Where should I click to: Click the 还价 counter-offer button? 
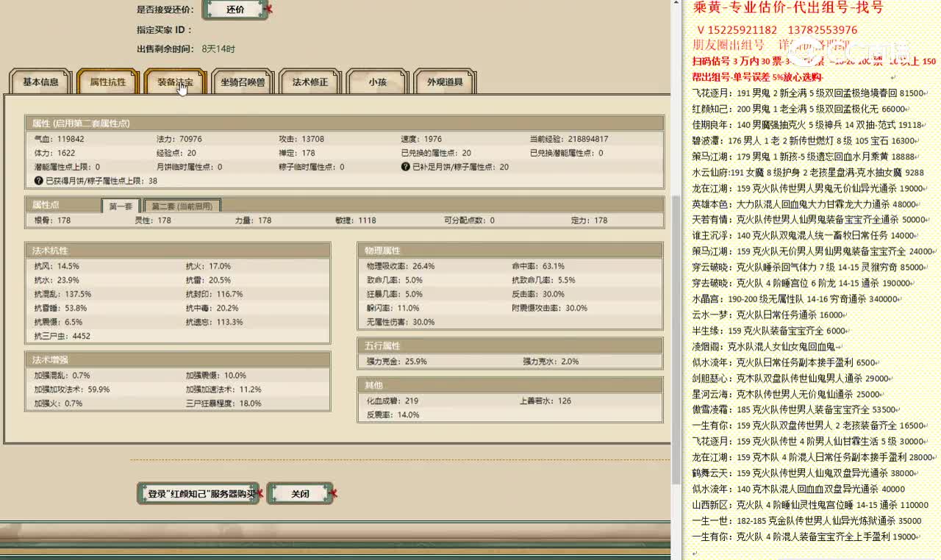click(x=235, y=10)
